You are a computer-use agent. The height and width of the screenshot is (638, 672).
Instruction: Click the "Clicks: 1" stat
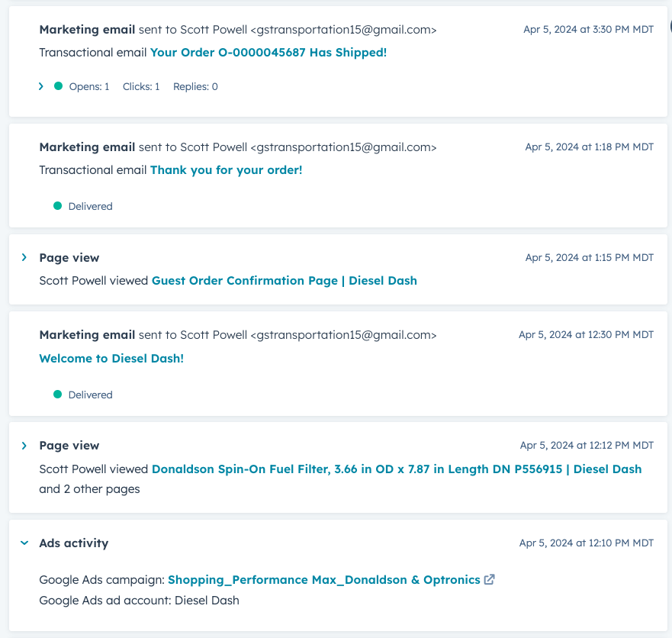click(141, 87)
